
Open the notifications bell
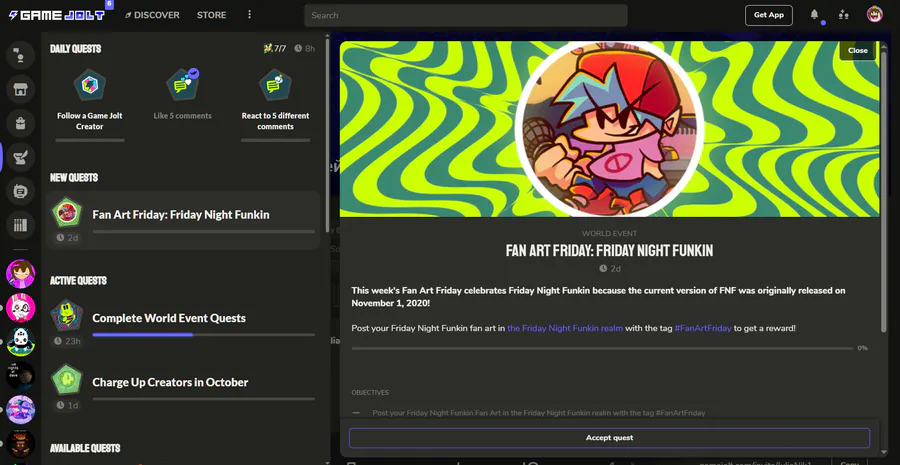814,15
